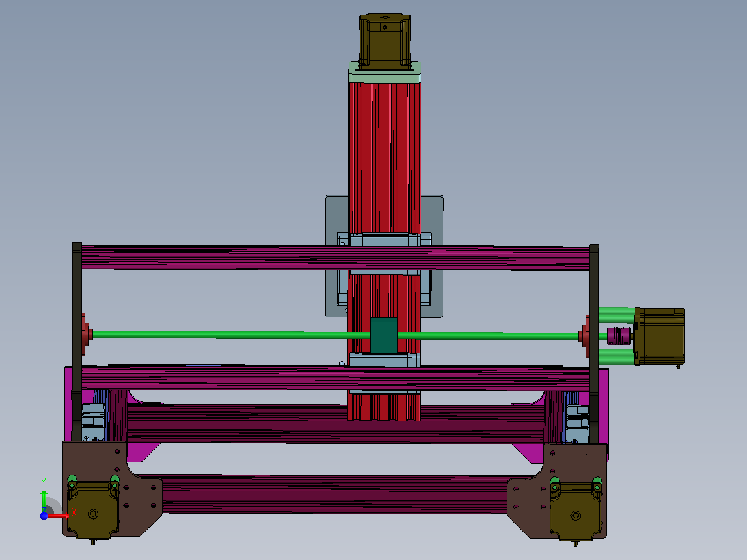
Task: Click the red bearing flange on the left end plate
Action: [x=86, y=334]
